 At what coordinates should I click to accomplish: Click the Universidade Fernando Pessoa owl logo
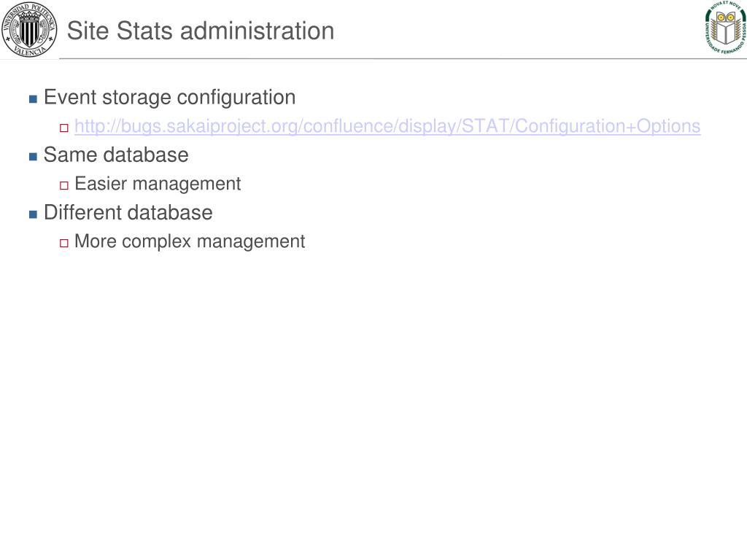(725, 27)
